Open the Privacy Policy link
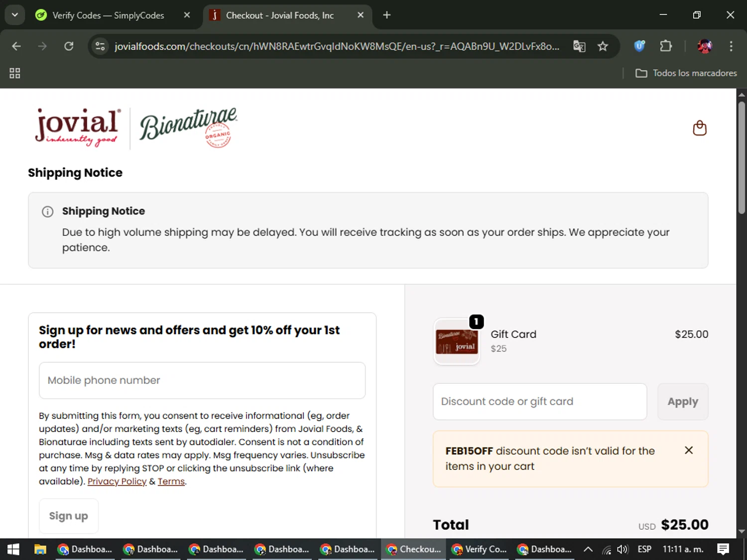747x560 pixels. [117, 481]
